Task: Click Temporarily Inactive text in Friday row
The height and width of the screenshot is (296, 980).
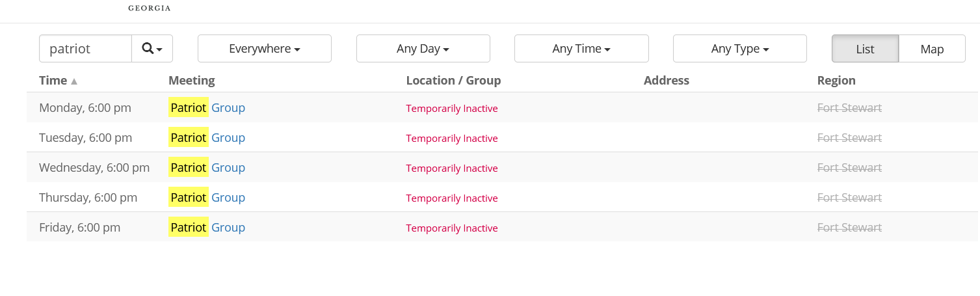Action: coord(451,228)
